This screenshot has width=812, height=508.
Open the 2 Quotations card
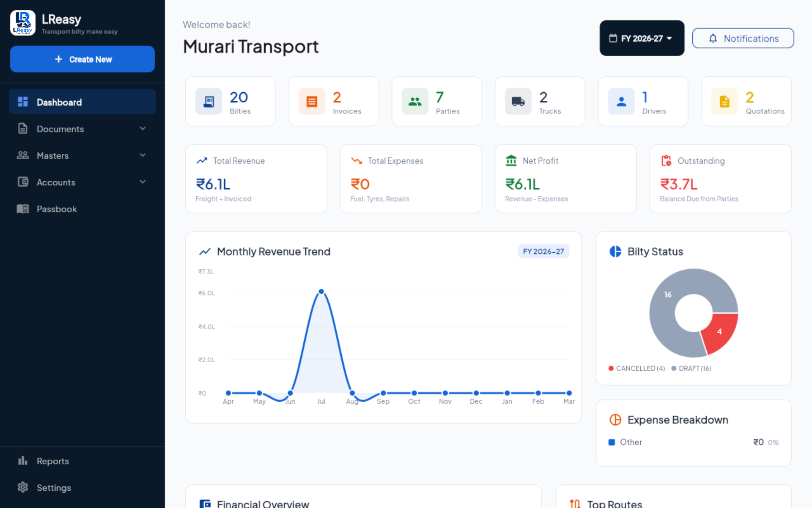pyautogui.click(x=746, y=101)
